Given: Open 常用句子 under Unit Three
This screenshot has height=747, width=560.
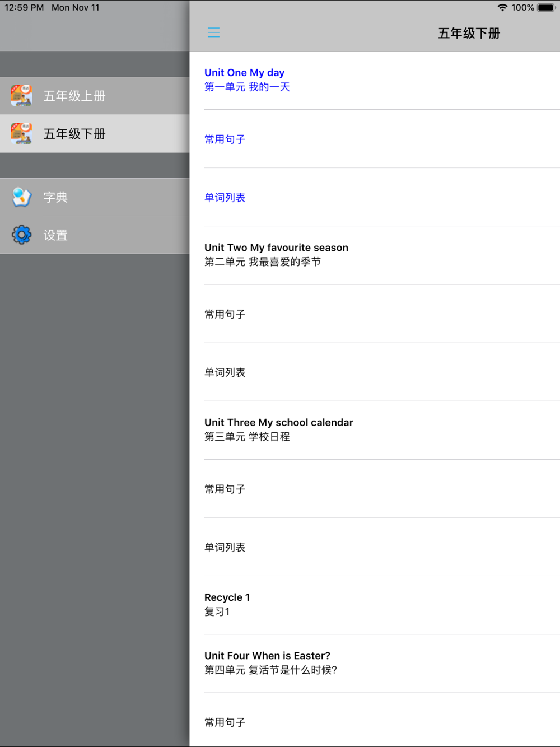Looking at the screenshot, I should [375, 489].
